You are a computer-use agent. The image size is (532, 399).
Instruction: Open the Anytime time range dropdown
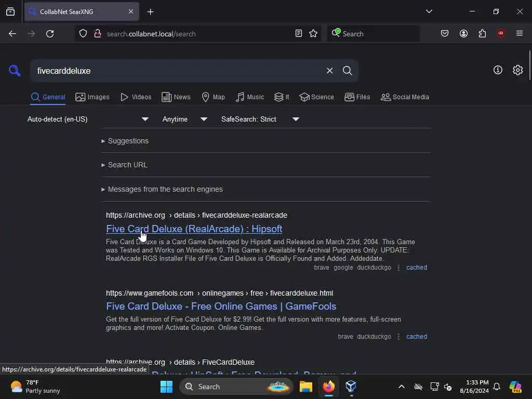pos(184,119)
